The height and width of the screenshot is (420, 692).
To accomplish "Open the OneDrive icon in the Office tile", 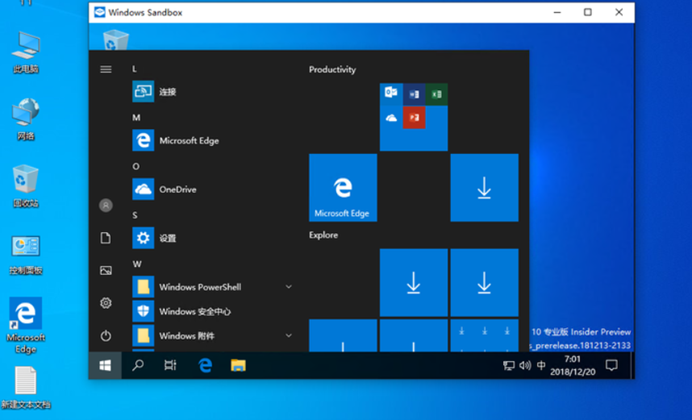I will point(391,117).
